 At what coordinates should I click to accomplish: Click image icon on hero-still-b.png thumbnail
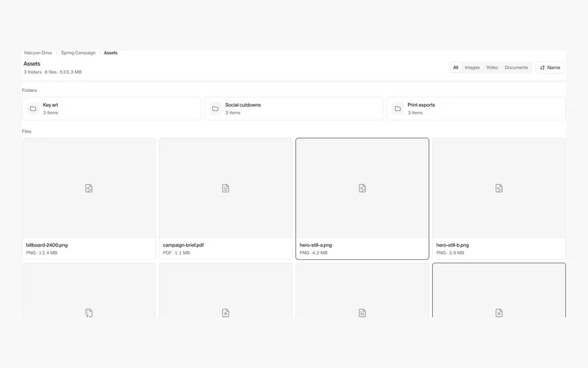coord(499,188)
